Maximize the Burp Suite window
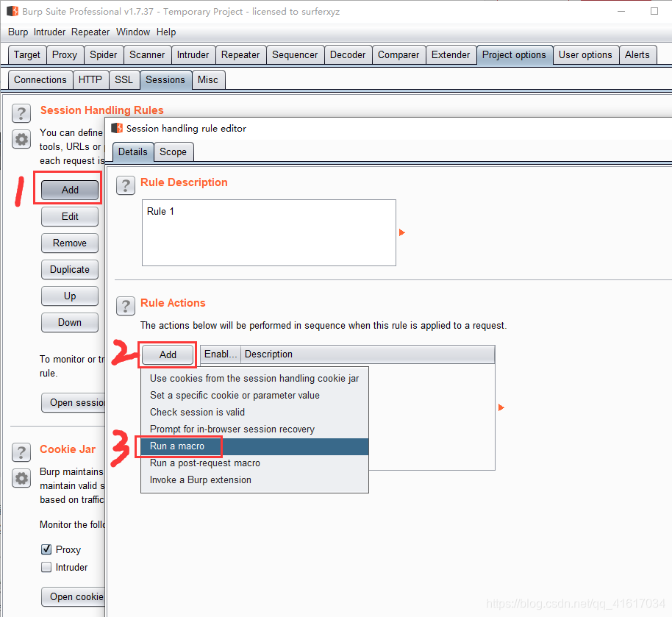Viewport: 672px width, 617px height. pos(654,11)
